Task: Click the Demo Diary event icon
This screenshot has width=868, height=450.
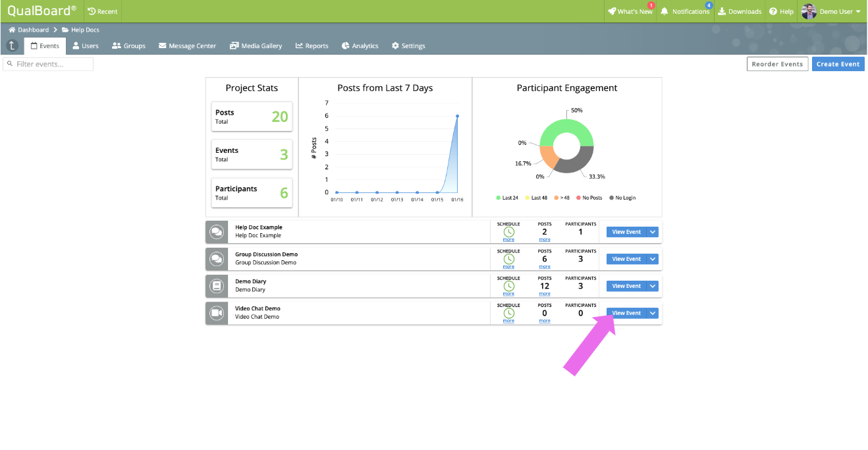Action: tap(216, 285)
